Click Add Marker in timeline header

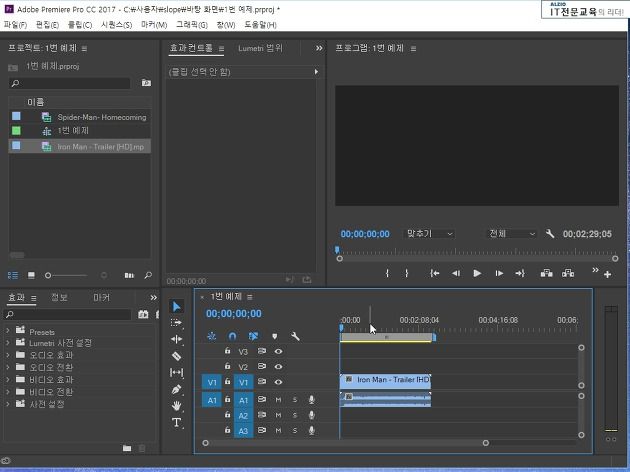tap(274, 336)
